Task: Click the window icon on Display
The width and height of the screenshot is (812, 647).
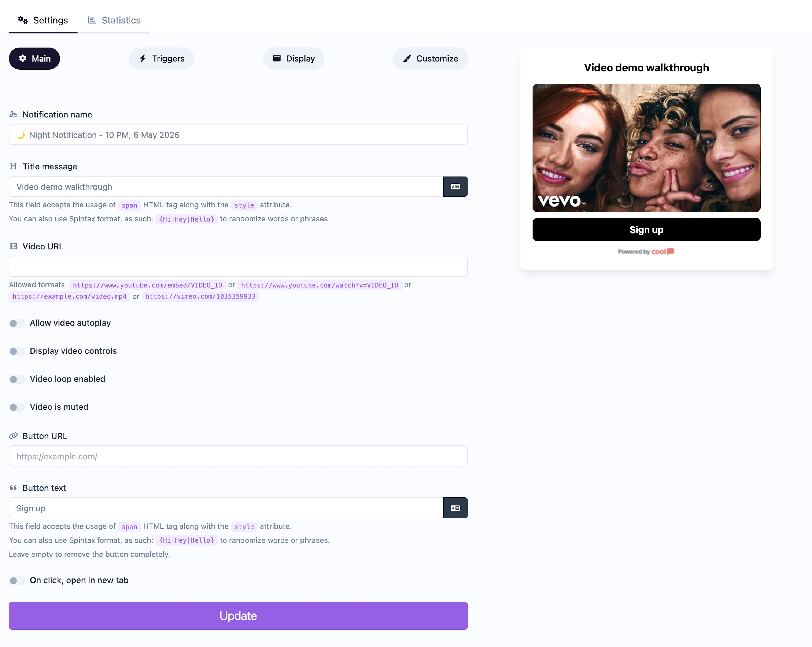Action: (277, 58)
